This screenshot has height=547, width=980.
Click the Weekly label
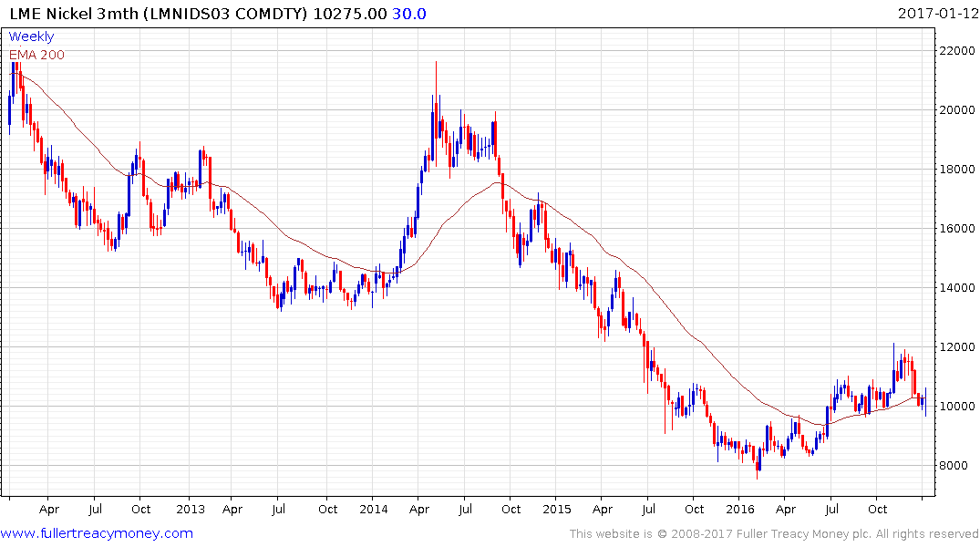(x=31, y=36)
